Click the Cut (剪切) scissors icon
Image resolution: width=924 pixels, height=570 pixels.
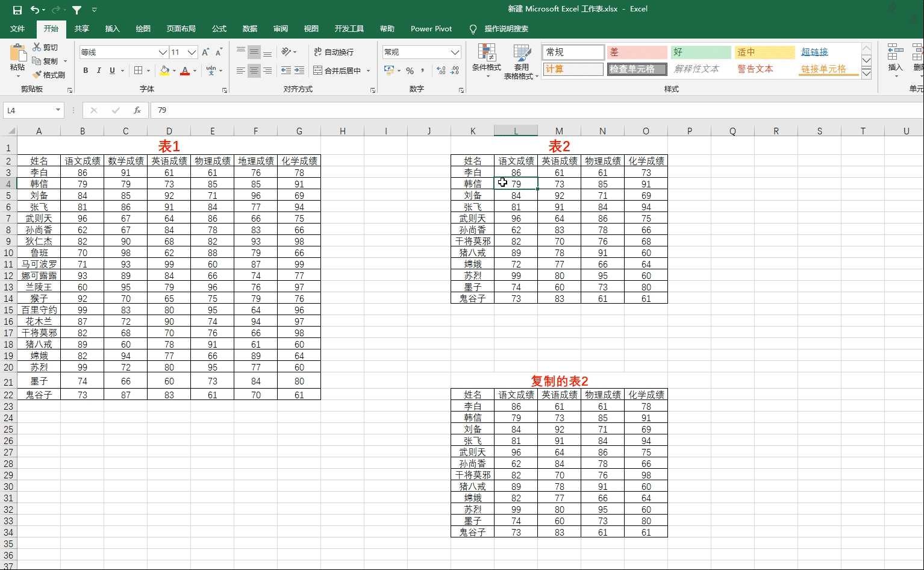(37, 47)
